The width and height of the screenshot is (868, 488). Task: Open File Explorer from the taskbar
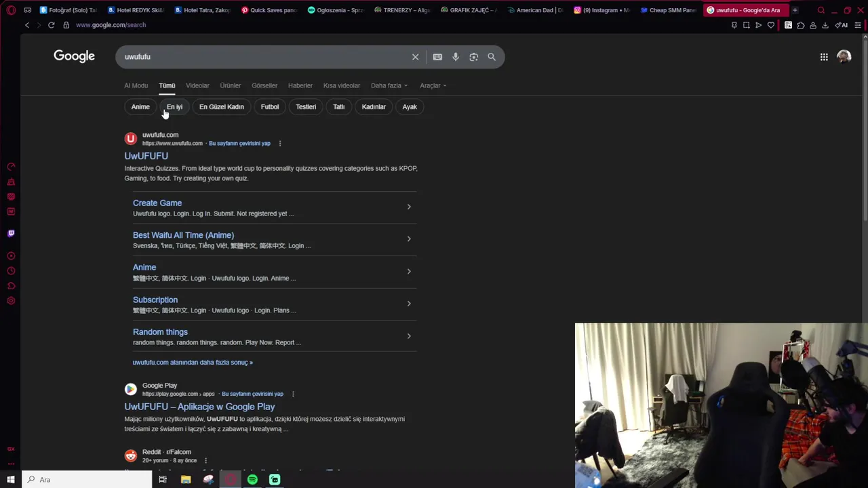186,480
